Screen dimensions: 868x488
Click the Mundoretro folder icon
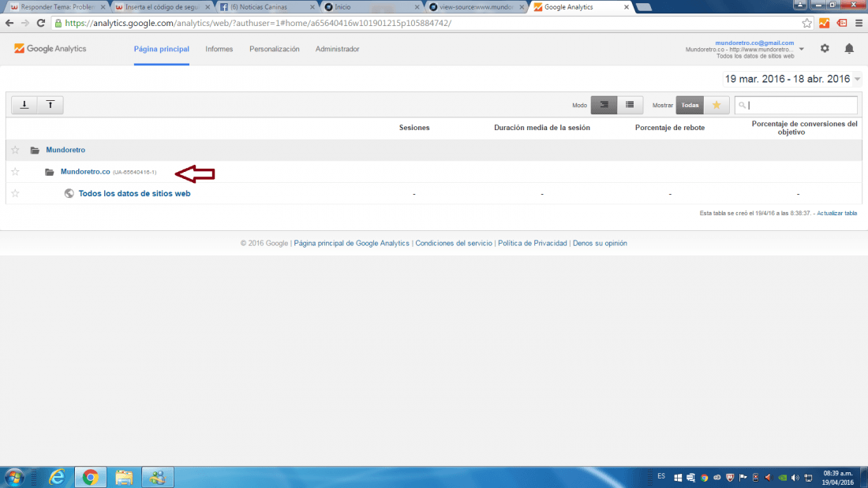pos(35,150)
